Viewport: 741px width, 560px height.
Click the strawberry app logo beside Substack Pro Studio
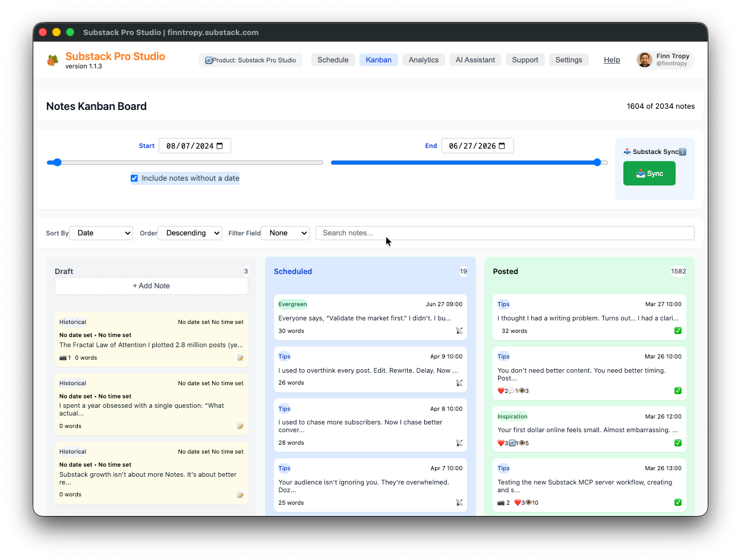tap(53, 60)
